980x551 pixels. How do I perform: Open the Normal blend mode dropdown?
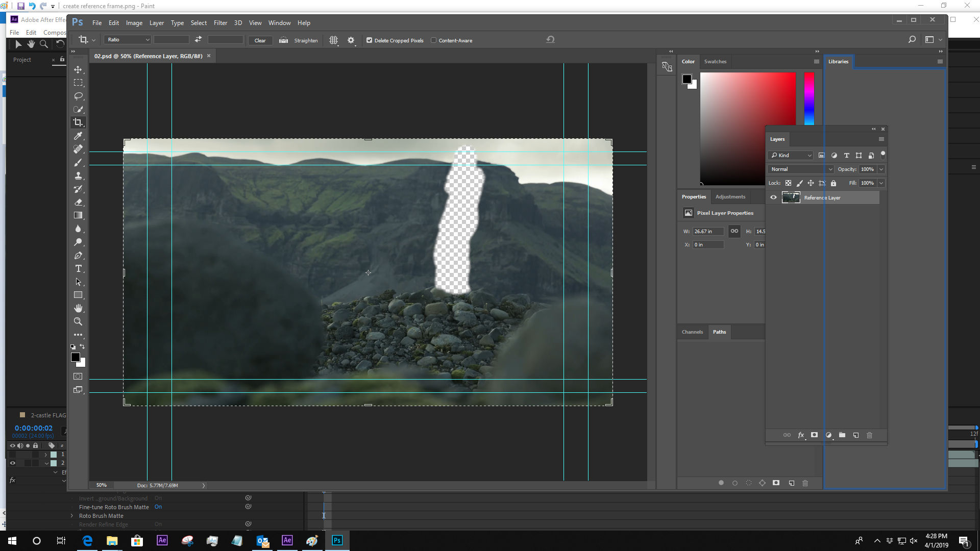click(x=830, y=169)
